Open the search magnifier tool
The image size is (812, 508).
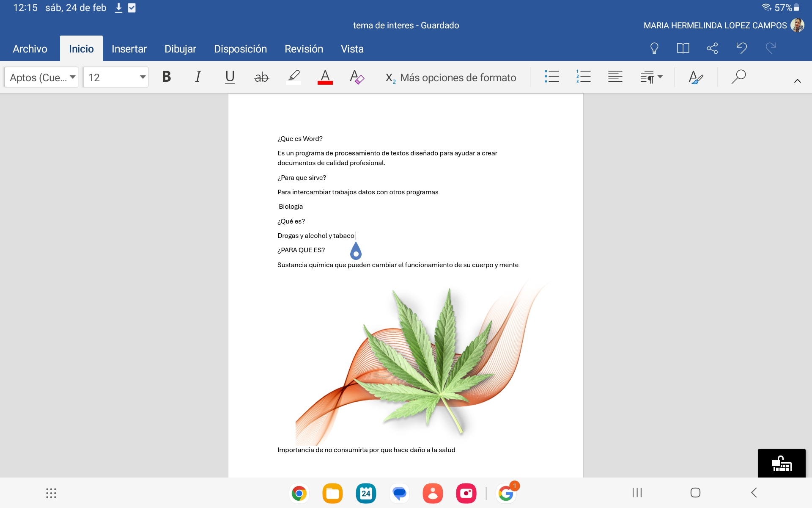(x=738, y=77)
